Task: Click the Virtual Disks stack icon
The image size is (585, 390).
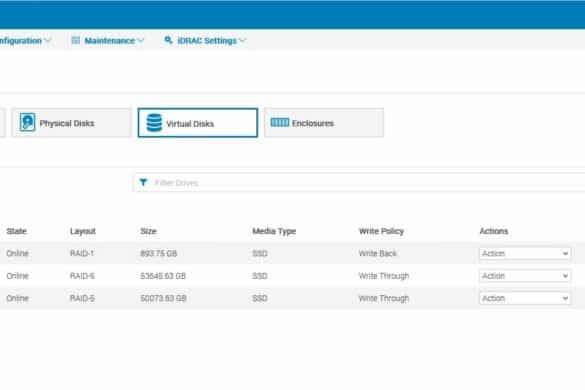Action: [154, 123]
